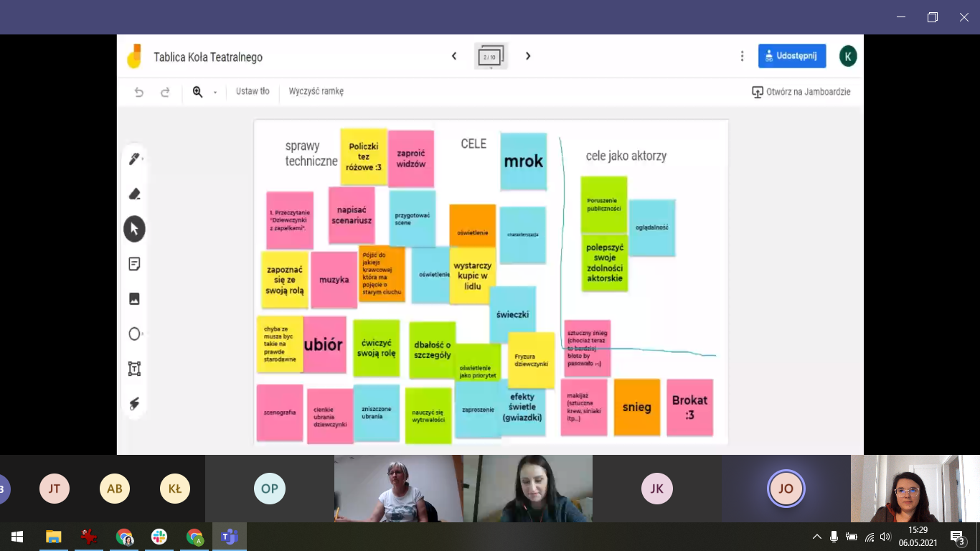
Task: Click the Ustaw tło option
Action: coord(253,92)
